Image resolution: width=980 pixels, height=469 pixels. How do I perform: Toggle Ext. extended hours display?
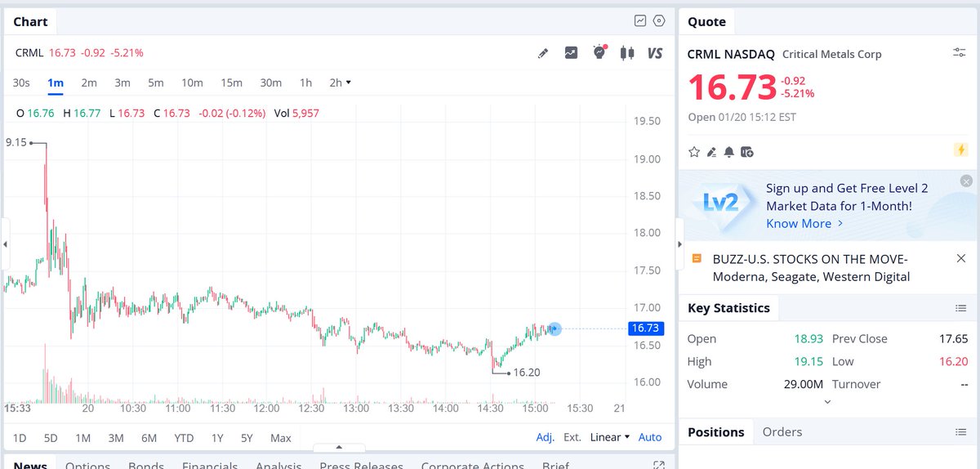(x=572, y=437)
